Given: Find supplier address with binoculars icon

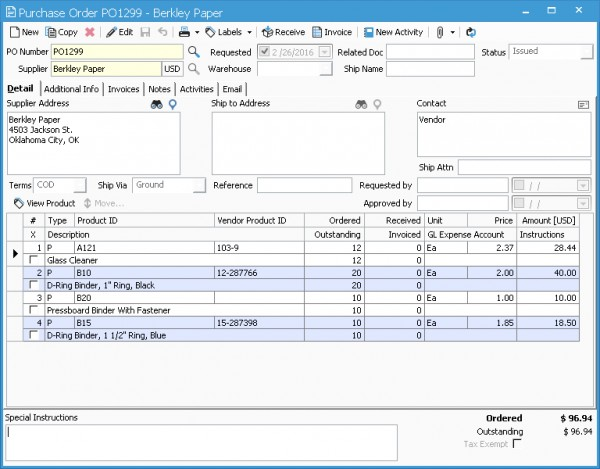Looking at the screenshot, I should pos(157,104).
